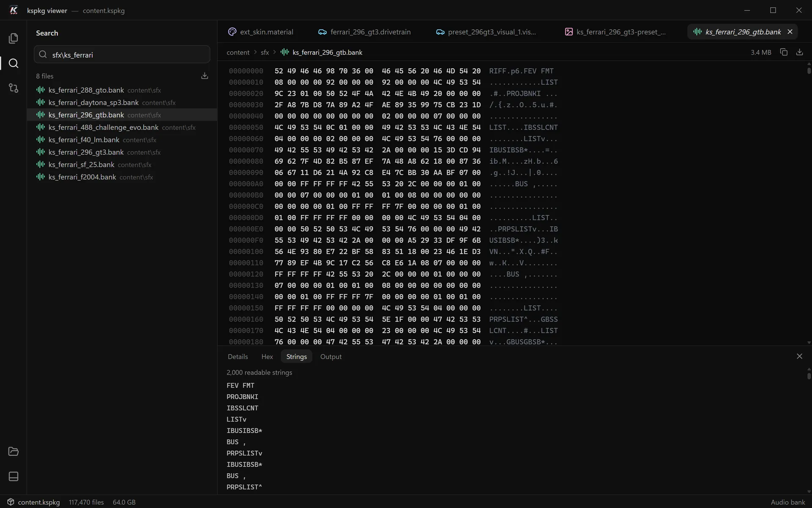Click the material palette icon on ext_skin tab

tap(232, 32)
